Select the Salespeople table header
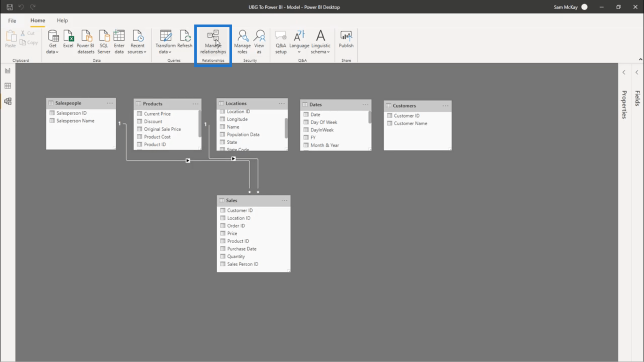 [81, 103]
